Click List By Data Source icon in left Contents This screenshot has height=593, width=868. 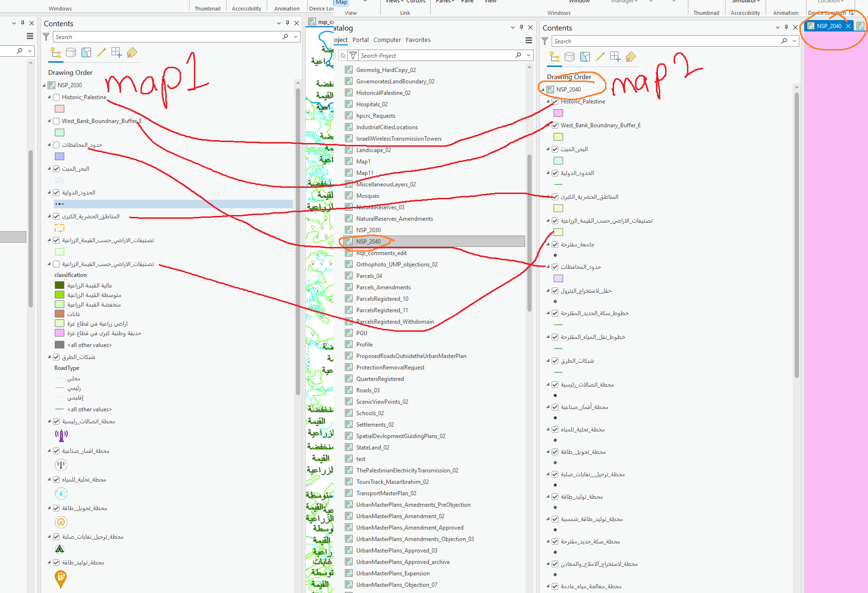coord(71,53)
